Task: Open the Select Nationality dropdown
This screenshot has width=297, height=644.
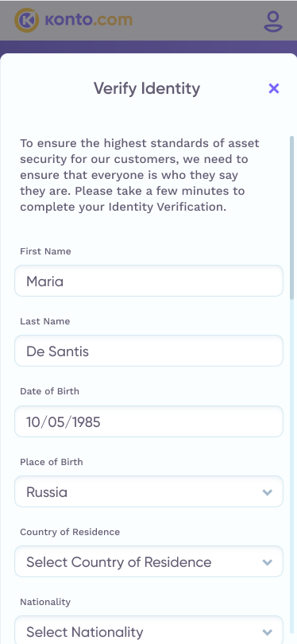Action: (148, 630)
